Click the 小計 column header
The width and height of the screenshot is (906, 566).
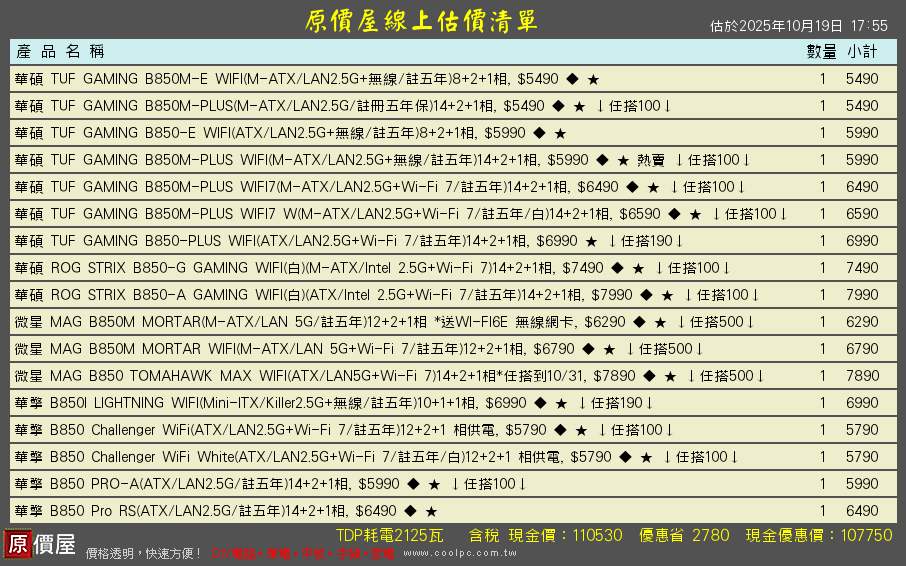click(862, 52)
